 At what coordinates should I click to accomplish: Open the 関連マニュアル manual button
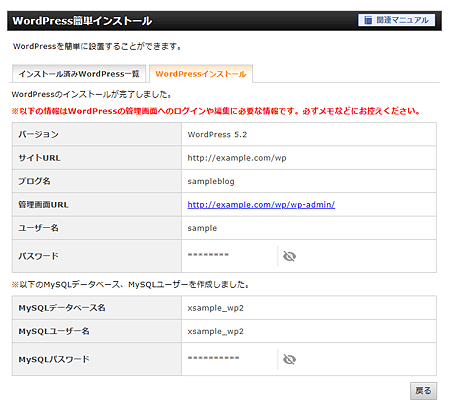pyautogui.click(x=396, y=20)
